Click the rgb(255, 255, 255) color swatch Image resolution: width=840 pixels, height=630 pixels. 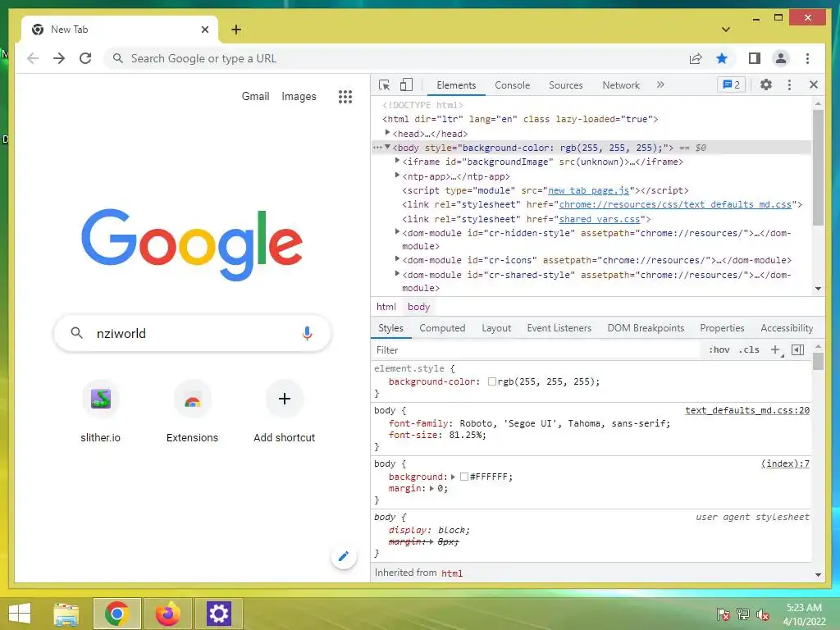(492, 381)
